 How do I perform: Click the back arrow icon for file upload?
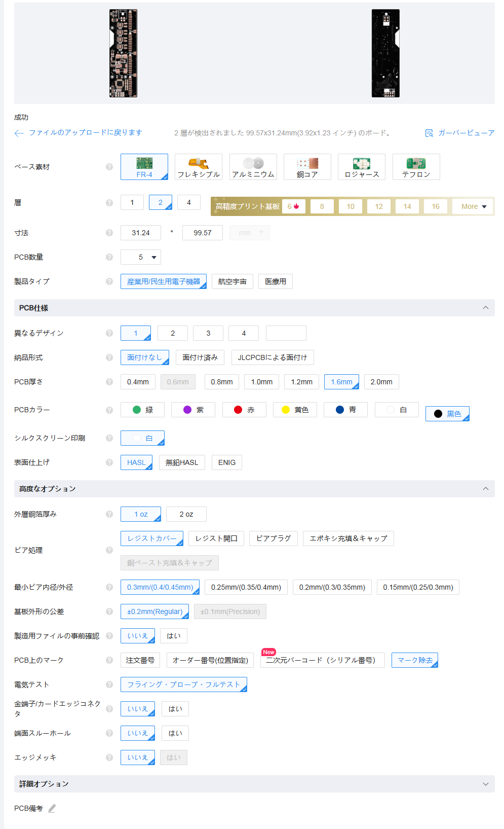(19, 133)
